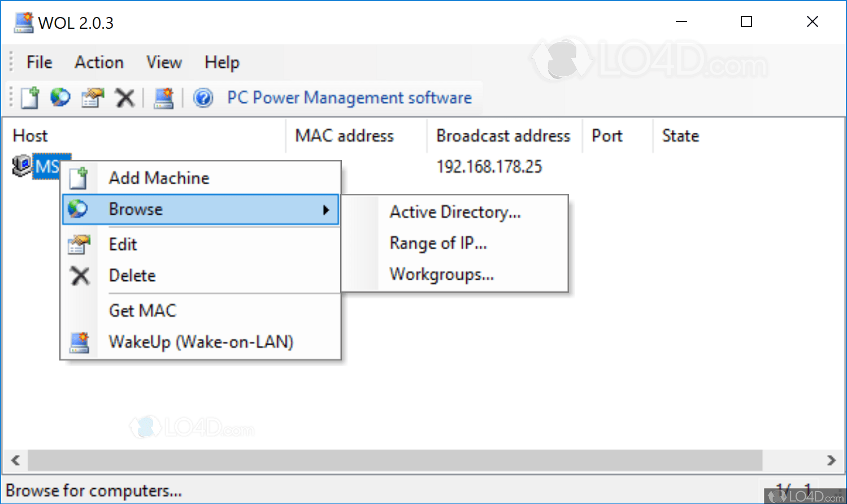Open the Action menu

point(99,62)
